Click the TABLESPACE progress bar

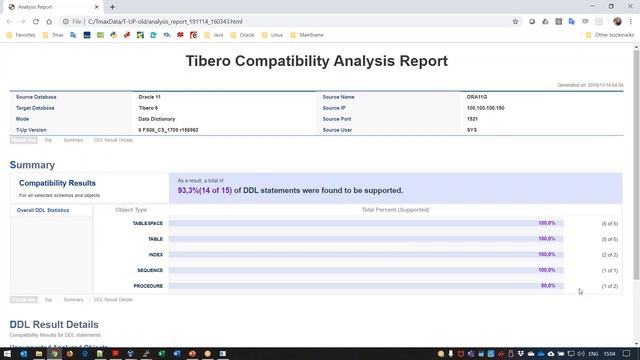[366, 223]
